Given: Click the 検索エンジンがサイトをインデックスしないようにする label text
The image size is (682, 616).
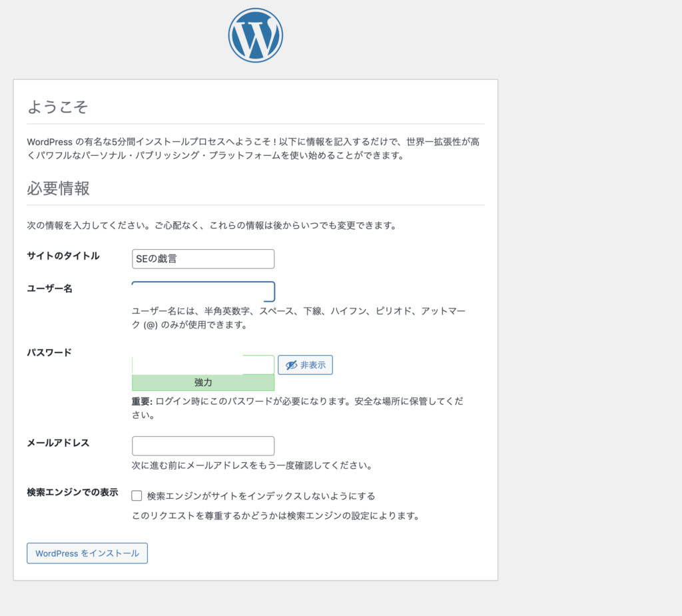Looking at the screenshot, I should tap(261, 496).
